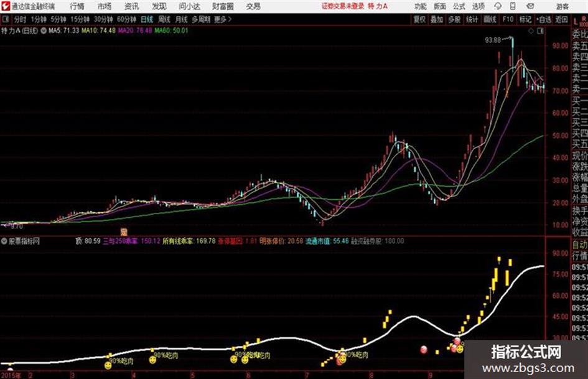Expand the 股票指标网 sub-indicator dropdown
588x379 pixels.
pos(4,241)
